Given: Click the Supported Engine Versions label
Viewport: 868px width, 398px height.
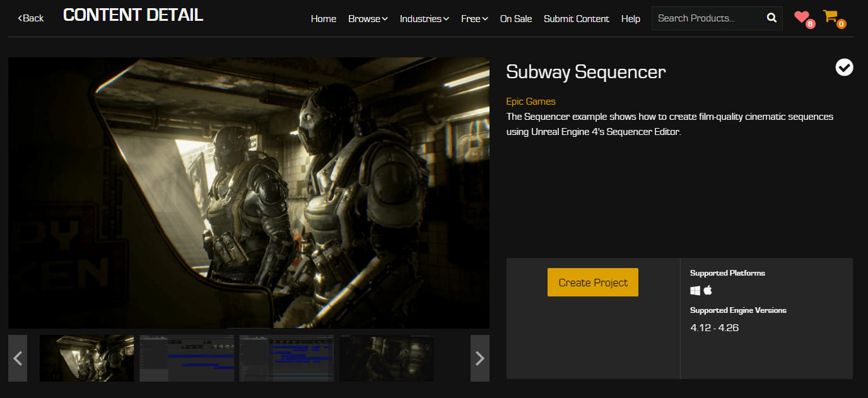Looking at the screenshot, I should pyautogui.click(x=738, y=310).
